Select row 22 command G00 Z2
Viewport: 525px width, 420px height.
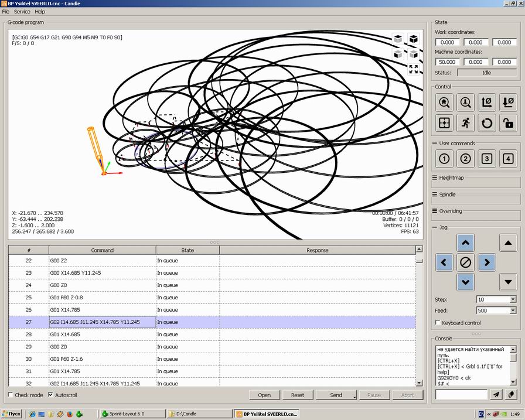pyautogui.click(x=212, y=261)
